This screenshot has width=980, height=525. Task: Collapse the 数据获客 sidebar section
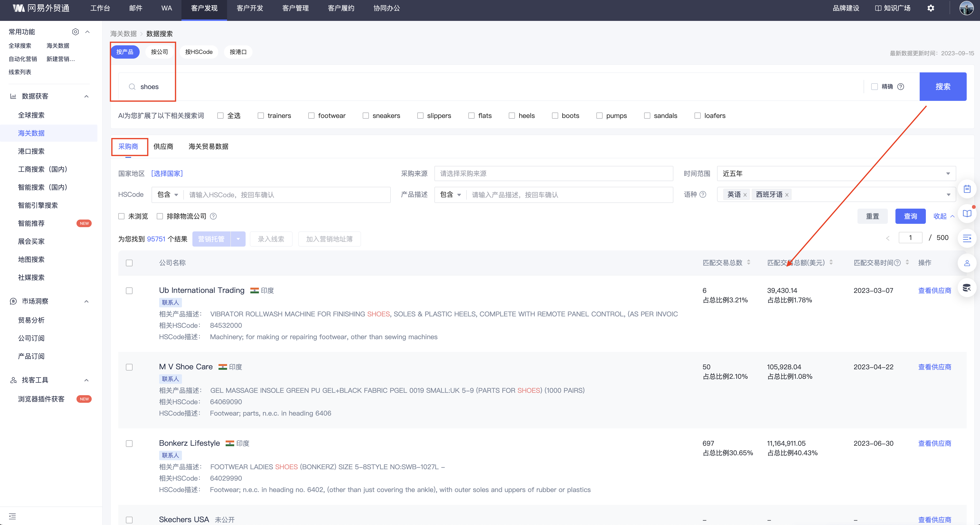86,96
